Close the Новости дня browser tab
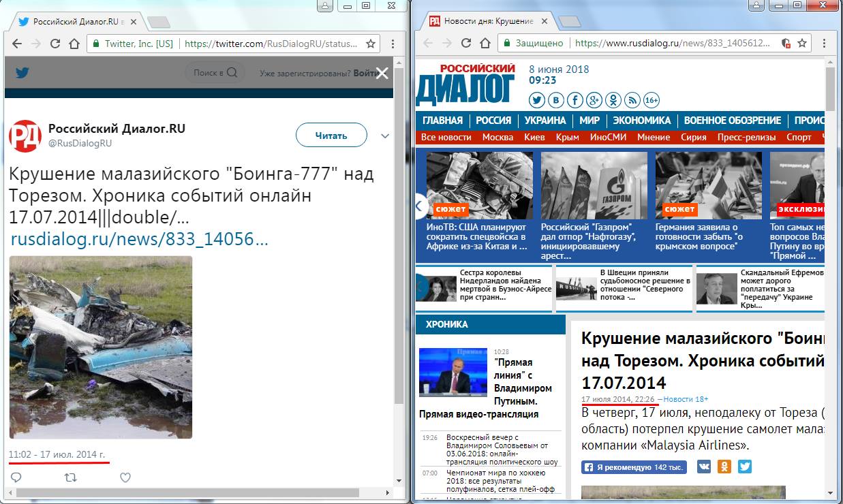This screenshot has width=843, height=504. (x=545, y=21)
